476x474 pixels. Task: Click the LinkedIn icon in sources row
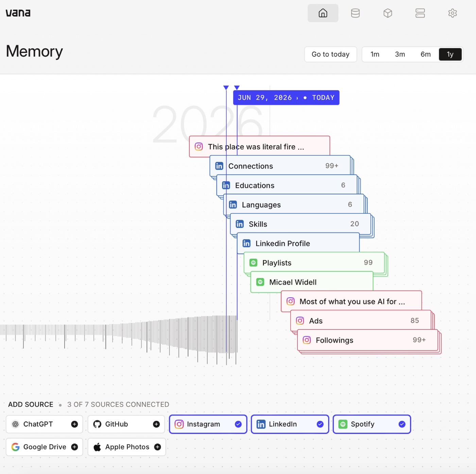point(261,424)
